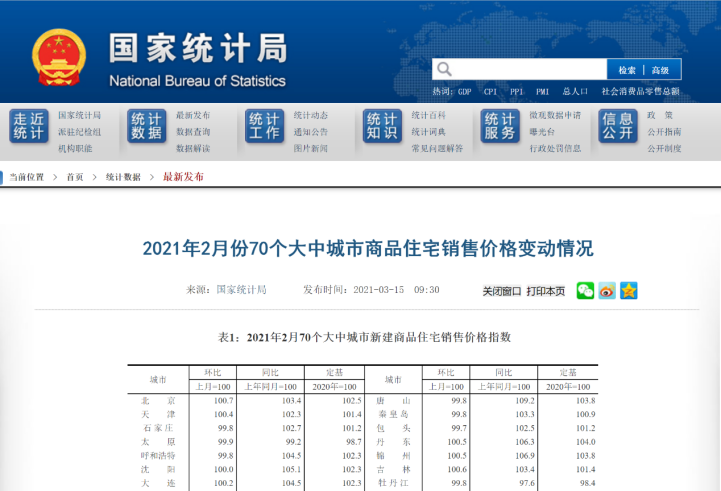The width and height of the screenshot is (721, 491).
Task: Share the article on Weibo icon
Action: [x=607, y=290]
